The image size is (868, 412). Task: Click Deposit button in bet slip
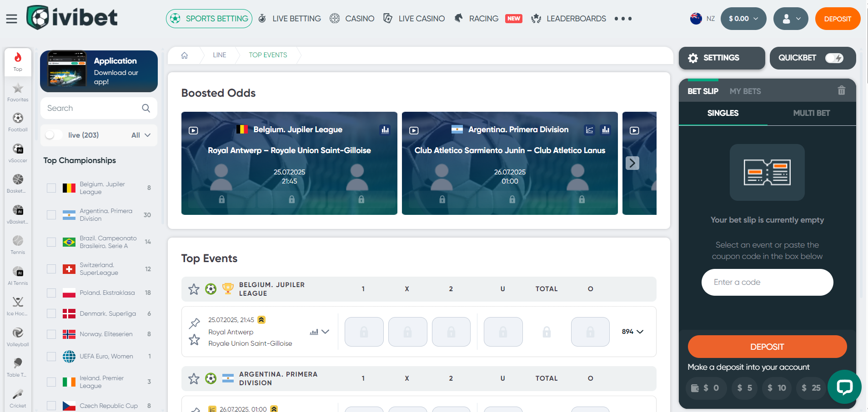click(767, 347)
